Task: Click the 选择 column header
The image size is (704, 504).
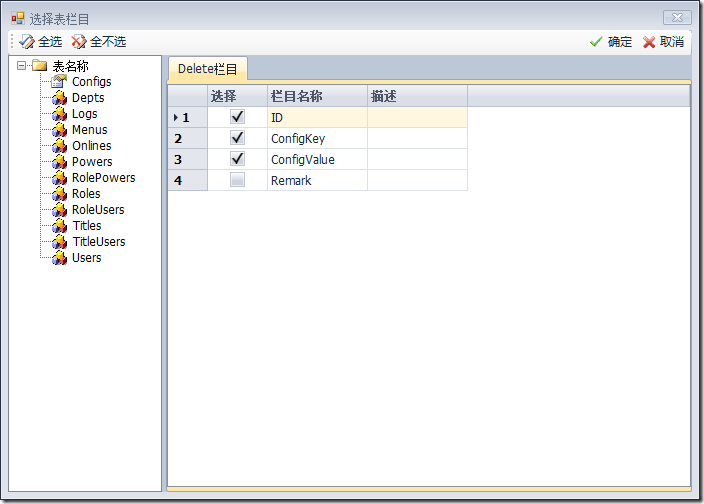Action: coord(238,96)
